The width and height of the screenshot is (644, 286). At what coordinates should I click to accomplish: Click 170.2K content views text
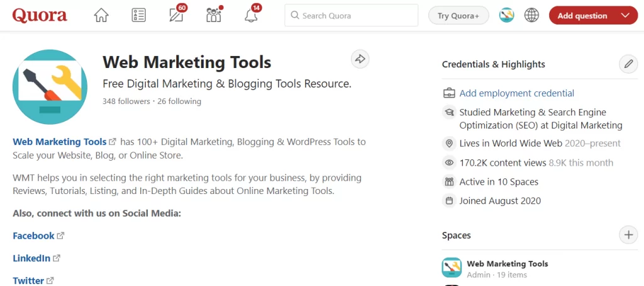pyautogui.click(x=502, y=163)
